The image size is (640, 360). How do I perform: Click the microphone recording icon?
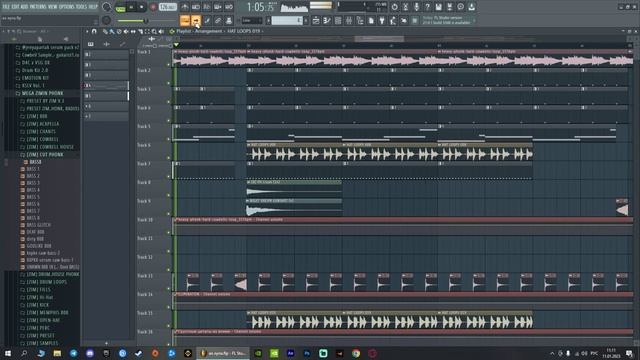416,7
